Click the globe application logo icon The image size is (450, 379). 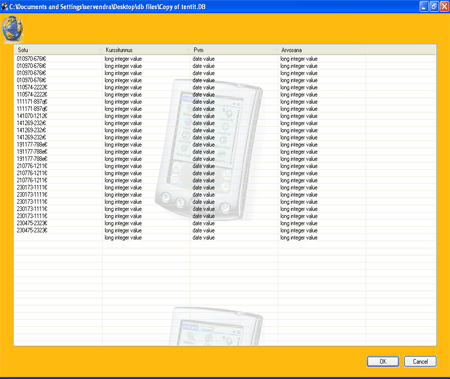pyautogui.click(x=12, y=30)
